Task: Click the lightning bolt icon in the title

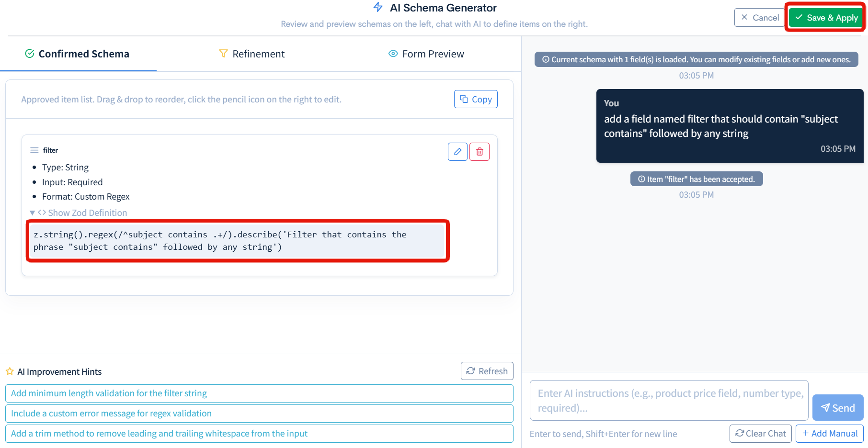Action: coord(378,7)
